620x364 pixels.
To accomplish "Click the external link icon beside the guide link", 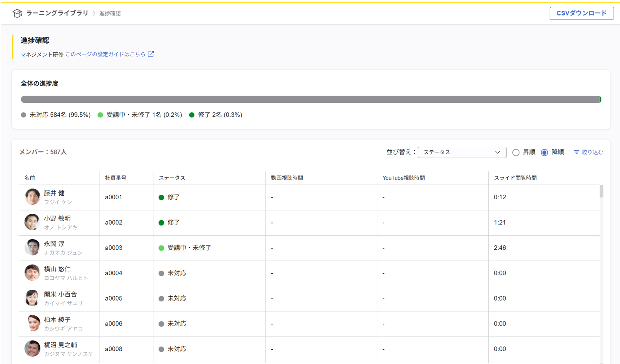I will (151, 54).
